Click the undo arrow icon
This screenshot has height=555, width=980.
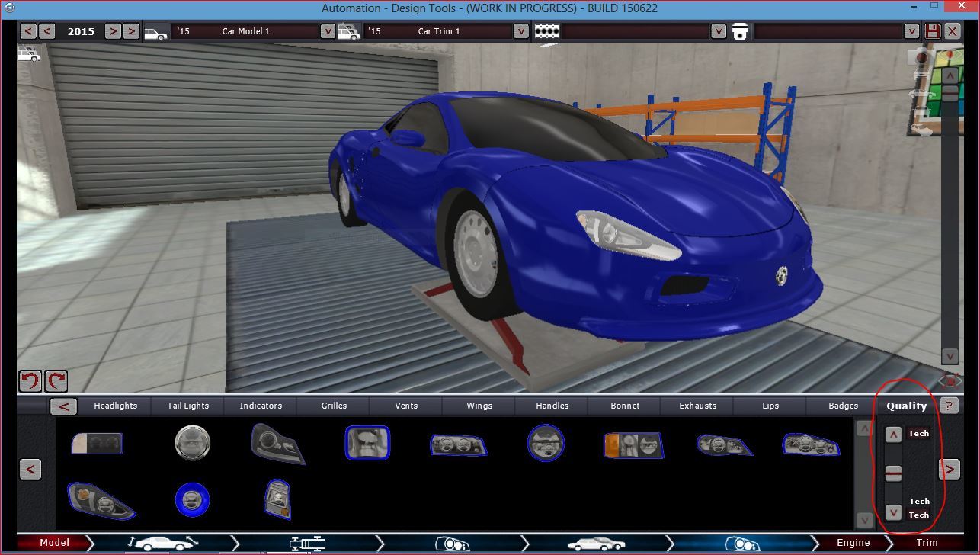click(x=30, y=381)
